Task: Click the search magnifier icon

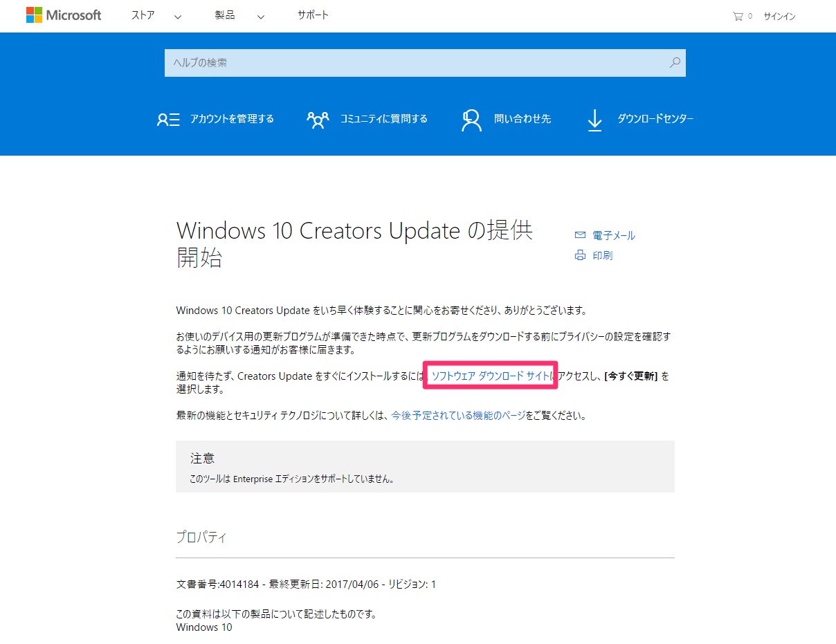Action: pyautogui.click(x=675, y=63)
